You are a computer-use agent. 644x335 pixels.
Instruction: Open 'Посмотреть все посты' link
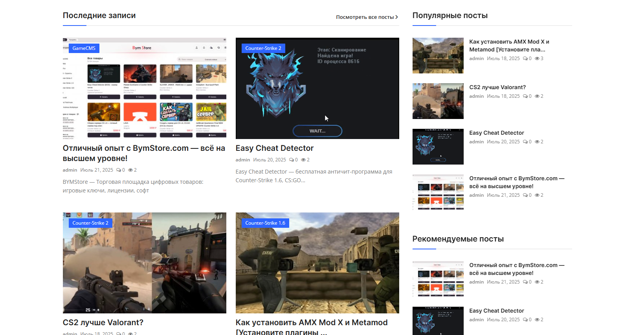pyautogui.click(x=367, y=17)
